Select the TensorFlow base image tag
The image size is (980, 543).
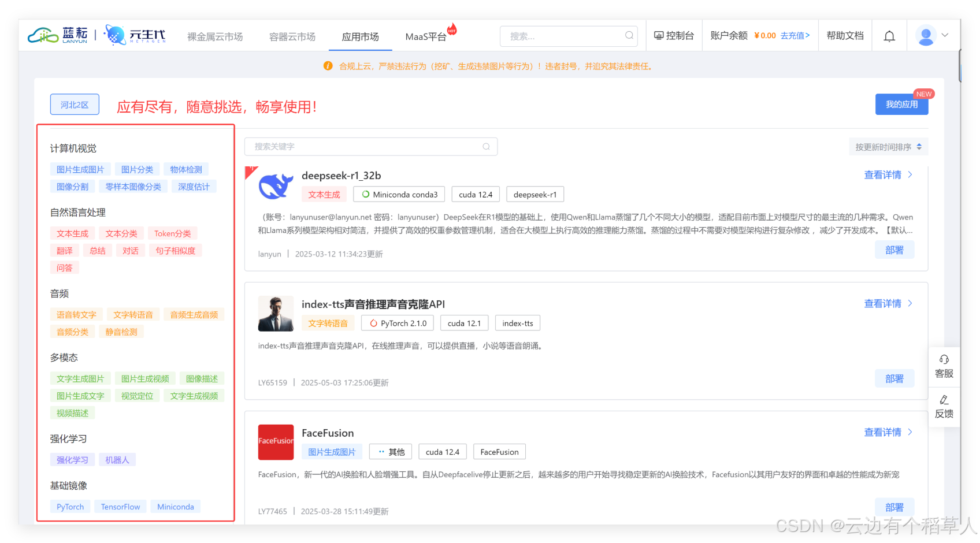coord(120,507)
